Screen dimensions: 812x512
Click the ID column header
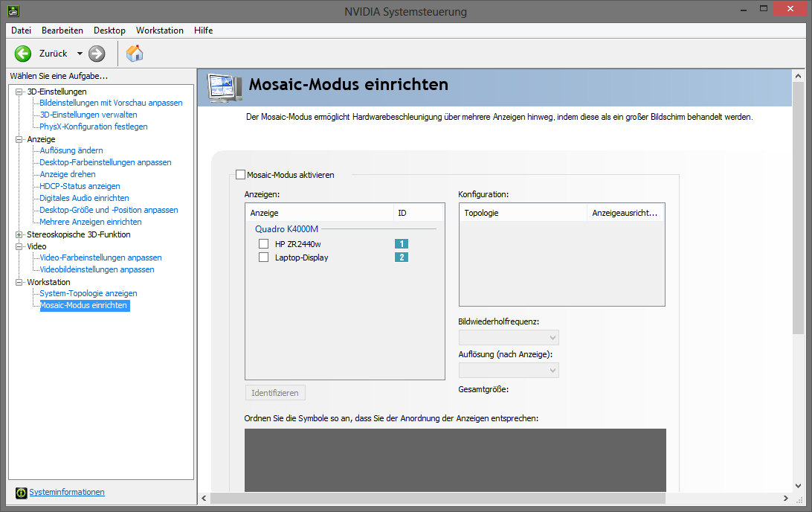(419, 213)
